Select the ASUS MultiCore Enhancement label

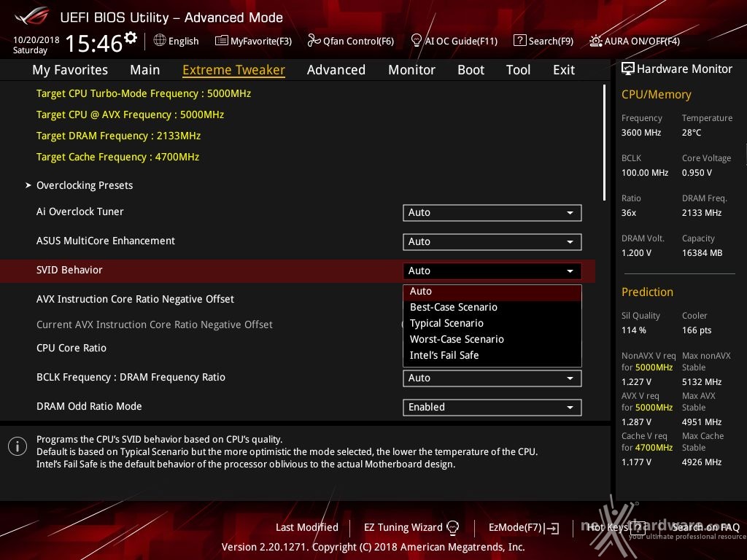click(x=106, y=241)
